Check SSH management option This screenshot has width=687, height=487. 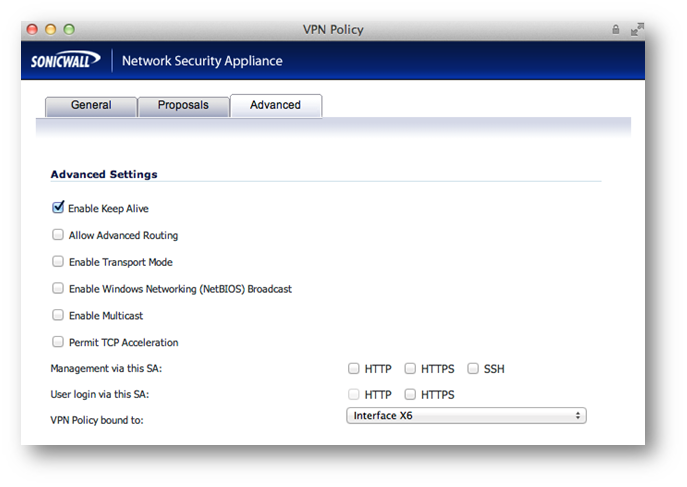tap(473, 368)
